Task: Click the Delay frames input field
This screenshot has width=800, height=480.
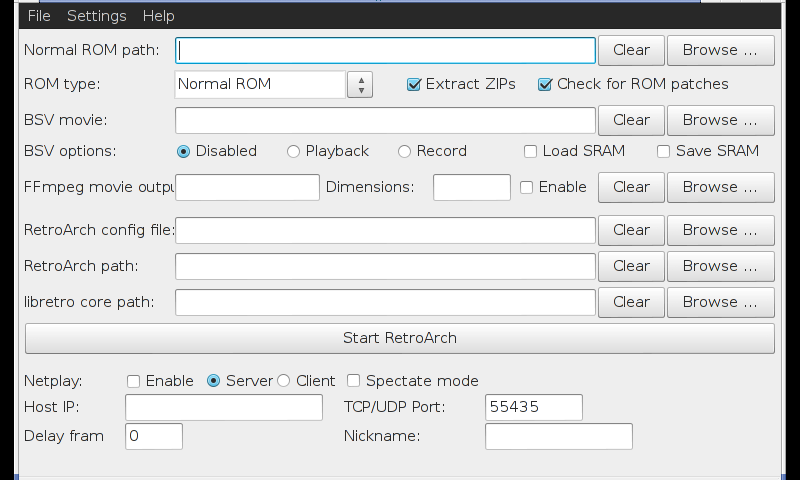Action: [154, 437]
